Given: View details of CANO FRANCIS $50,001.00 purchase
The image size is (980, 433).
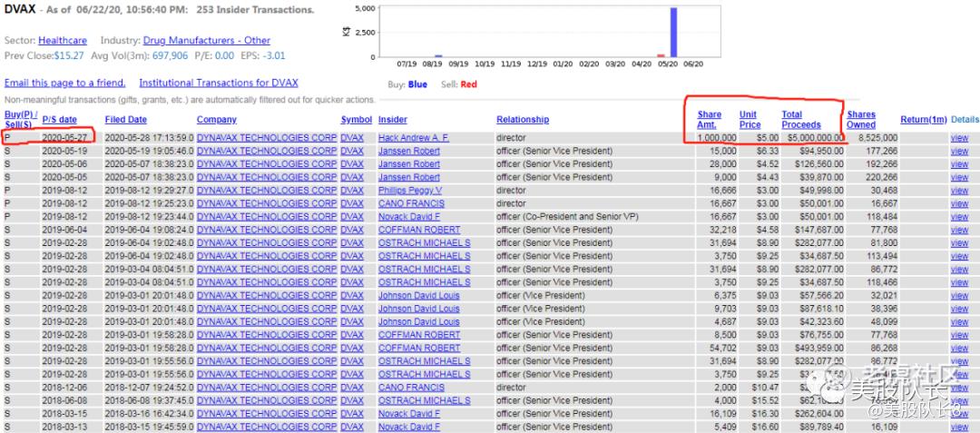Looking at the screenshot, I should point(959,203).
